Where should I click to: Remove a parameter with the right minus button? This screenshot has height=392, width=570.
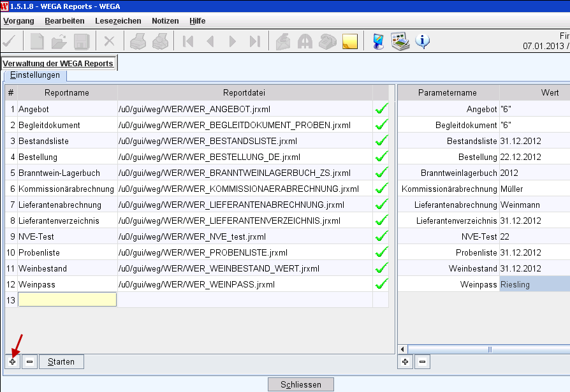[x=422, y=362]
